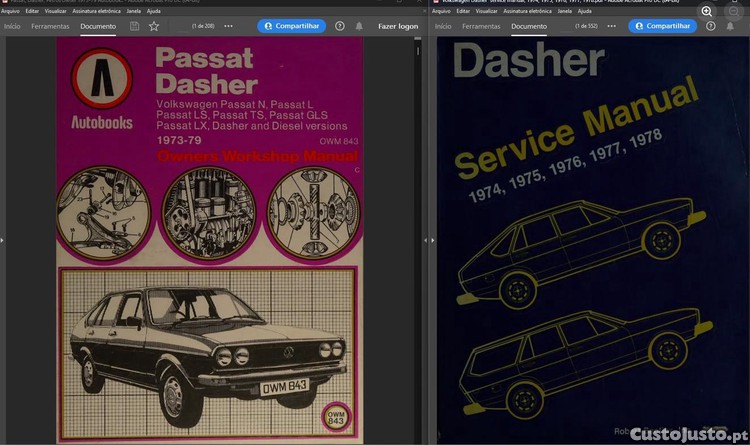Viewport: 750px width, 445px height.
Task: Open more options ellipsis in left window
Action: (229, 26)
